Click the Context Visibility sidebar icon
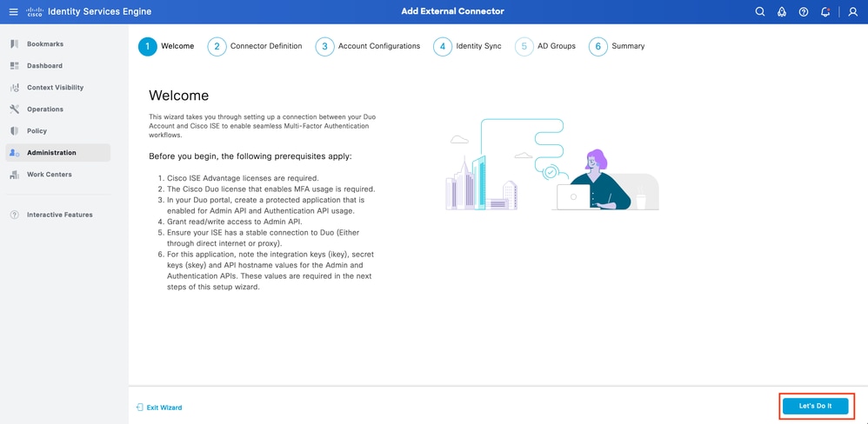Viewport: 868px width, 424px height. (15, 88)
